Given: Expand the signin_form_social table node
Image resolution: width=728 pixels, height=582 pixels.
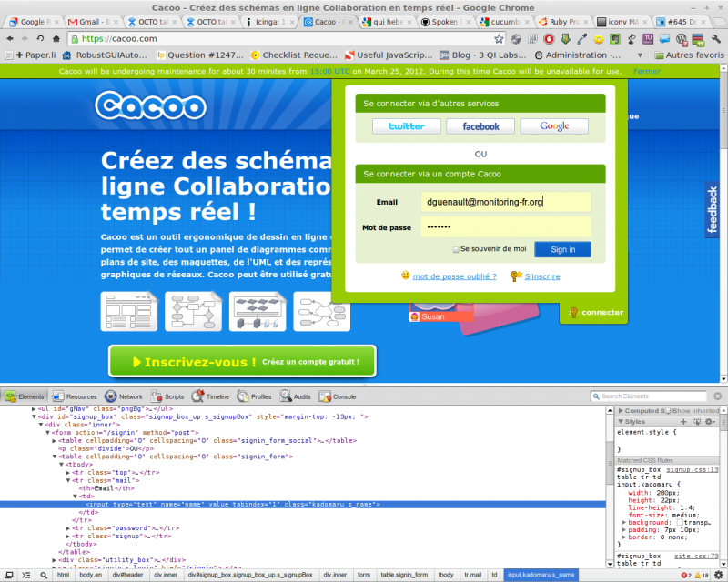Looking at the screenshot, I should coord(55,440).
